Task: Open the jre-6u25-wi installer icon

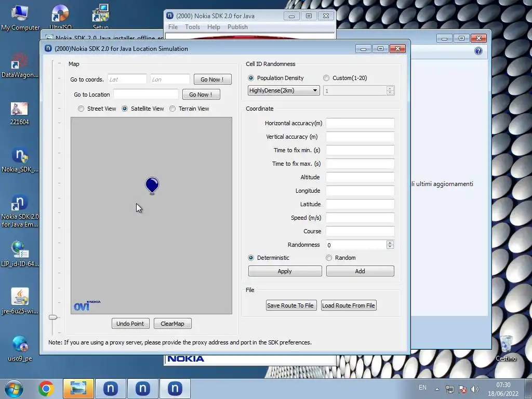Action: [x=20, y=301]
